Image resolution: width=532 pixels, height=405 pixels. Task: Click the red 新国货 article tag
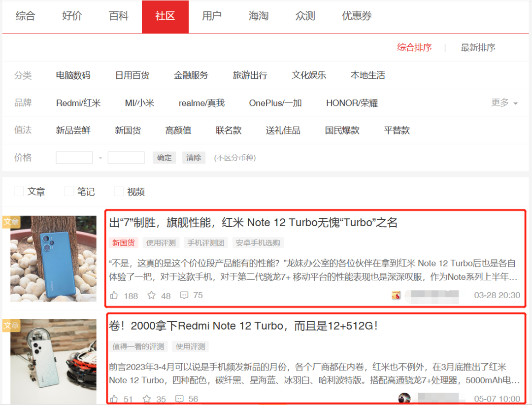(124, 243)
